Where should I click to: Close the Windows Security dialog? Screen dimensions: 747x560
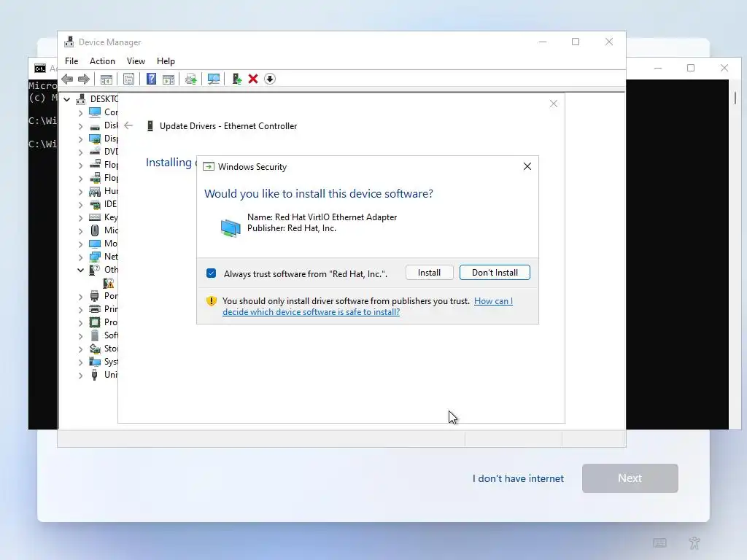[x=527, y=166]
